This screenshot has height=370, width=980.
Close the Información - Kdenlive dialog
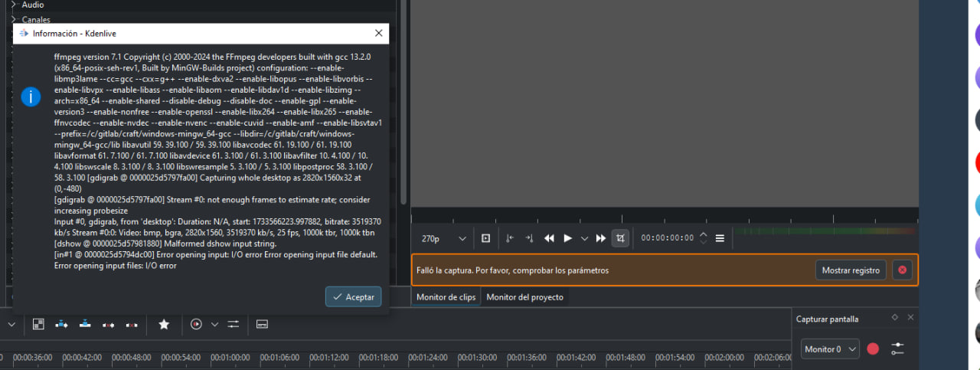tap(378, 34)
